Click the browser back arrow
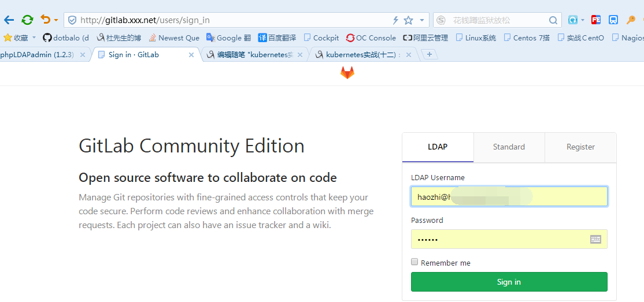The width and height of the screenshot is (644, 302). click(x=9, y=20)
